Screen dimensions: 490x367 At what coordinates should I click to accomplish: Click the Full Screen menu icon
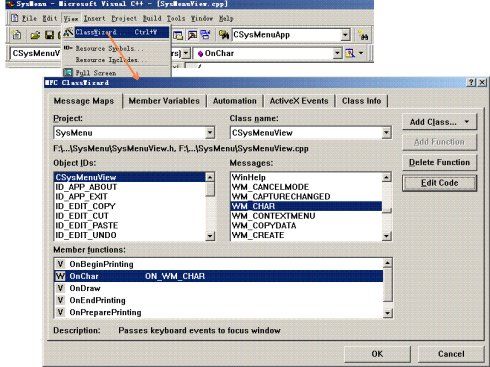[x=68, y=72]
